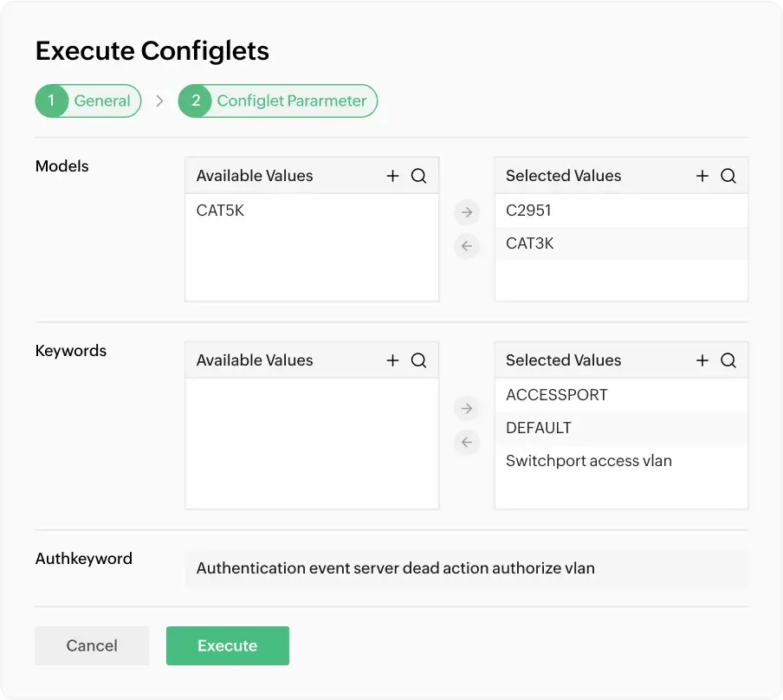Go to step 1 General
Image resolution: width=783 pixels, height=700 pixels.
pos(88,100)
